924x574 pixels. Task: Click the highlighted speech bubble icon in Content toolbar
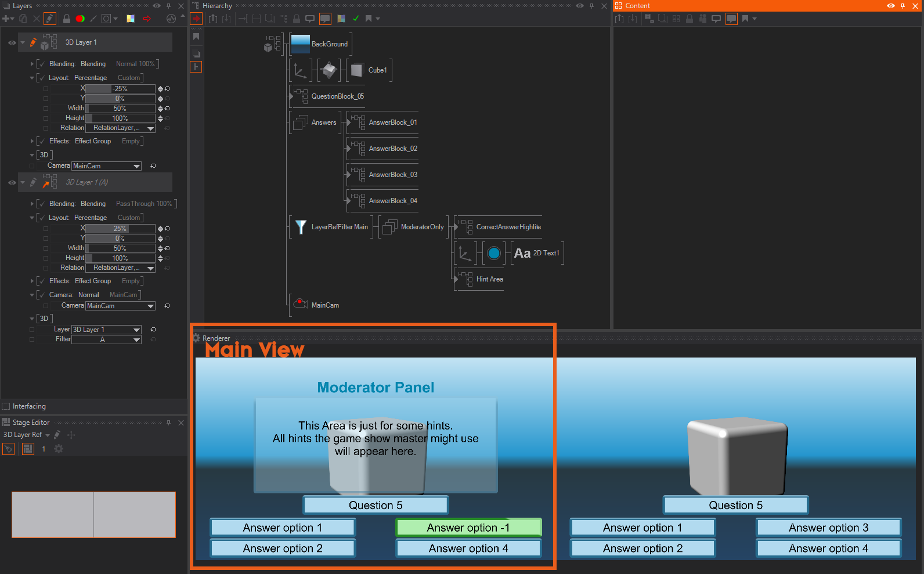[x=731, y=19]
